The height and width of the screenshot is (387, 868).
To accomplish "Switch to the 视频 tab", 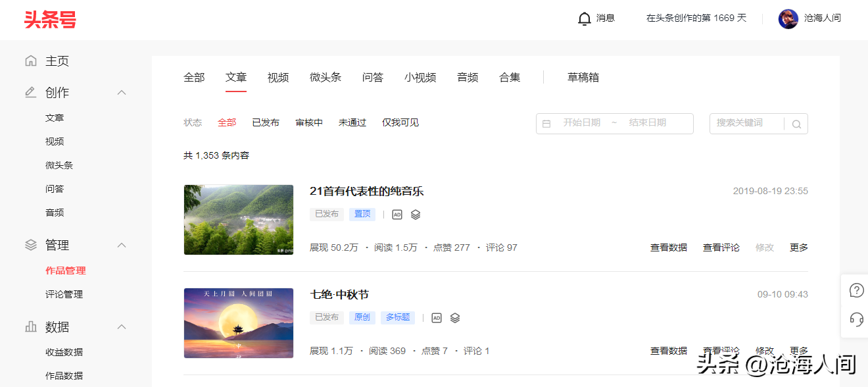I will tap(278, 78).
